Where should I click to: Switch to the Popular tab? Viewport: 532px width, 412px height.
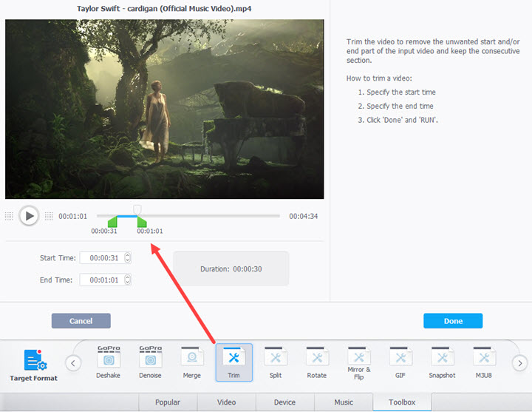point(168,402)
